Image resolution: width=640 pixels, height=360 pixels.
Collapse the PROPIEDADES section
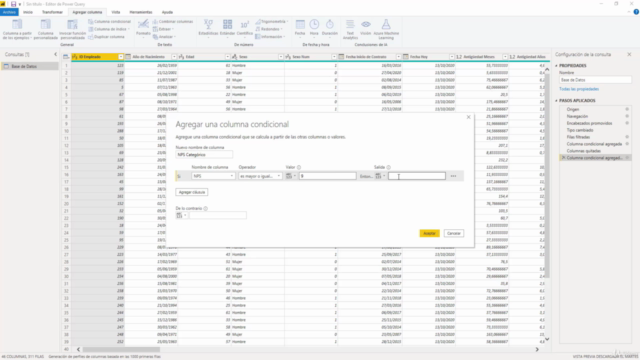pos(556,66)
